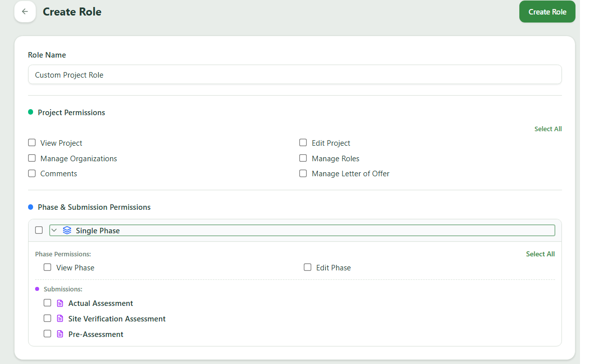Screen dimensions: 591x364
Task: Go back using the arrow button
Action: tap(25, 12)
